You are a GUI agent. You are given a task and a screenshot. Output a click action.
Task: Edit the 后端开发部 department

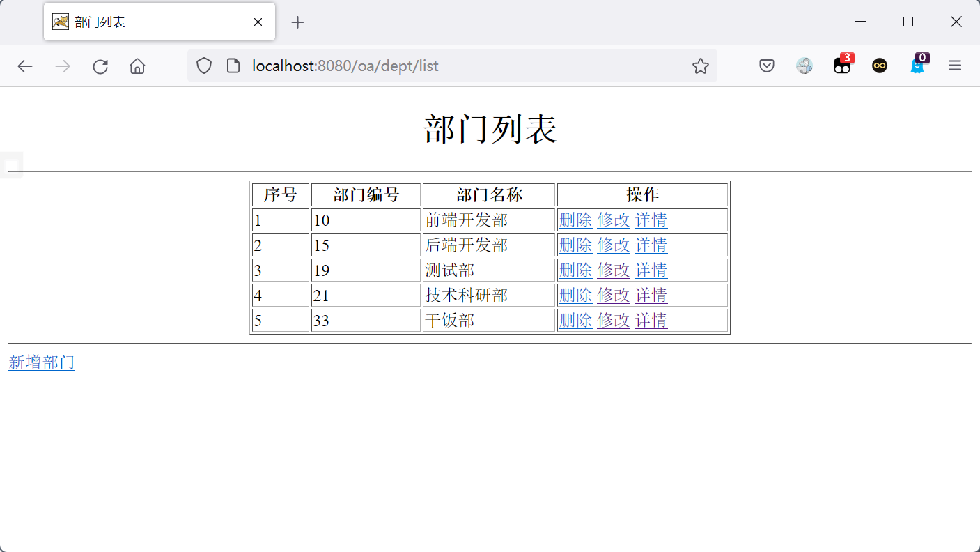[x=614, y=245]
